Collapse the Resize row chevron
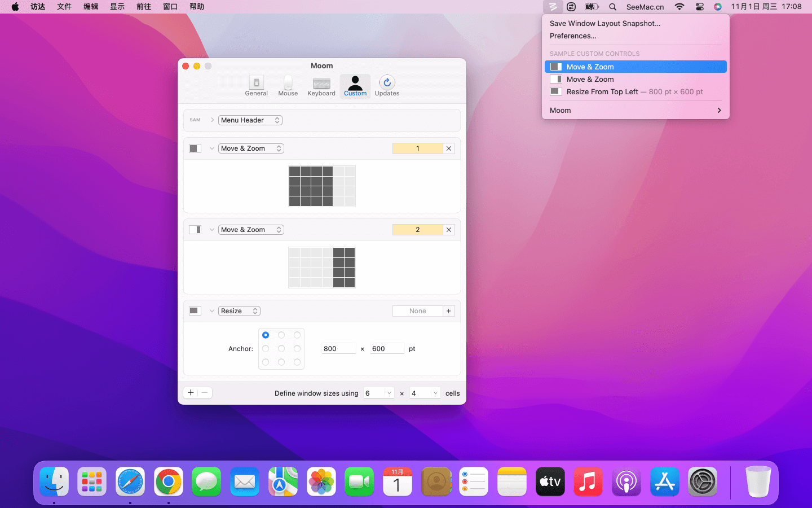Viewport: 812px width, 508px height. coord(212,311)
